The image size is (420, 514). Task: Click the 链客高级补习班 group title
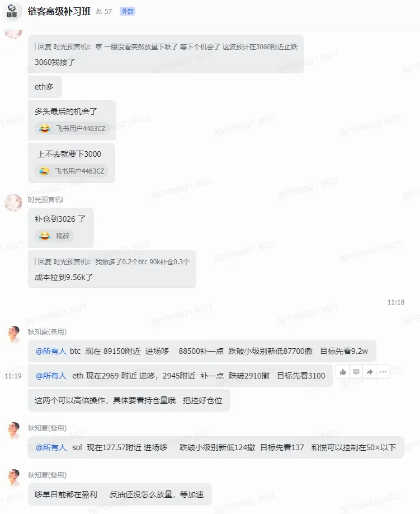click(x=59, y=11)
